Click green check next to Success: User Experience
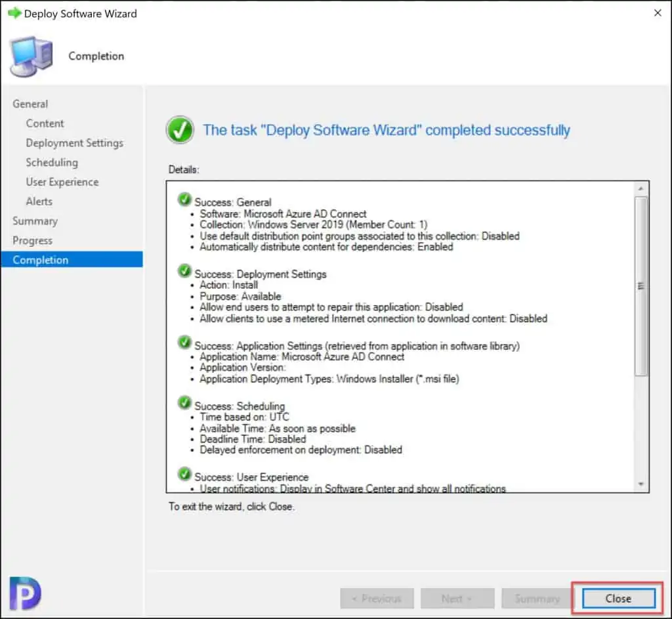The image size is (672, 619). (184, 474)
